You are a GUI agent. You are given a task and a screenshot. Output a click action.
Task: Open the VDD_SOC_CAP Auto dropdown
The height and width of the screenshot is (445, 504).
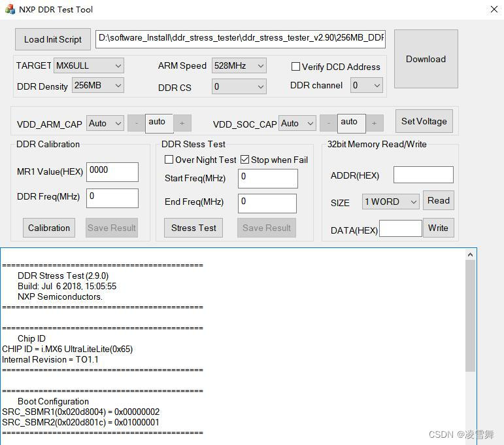[297, 123]
